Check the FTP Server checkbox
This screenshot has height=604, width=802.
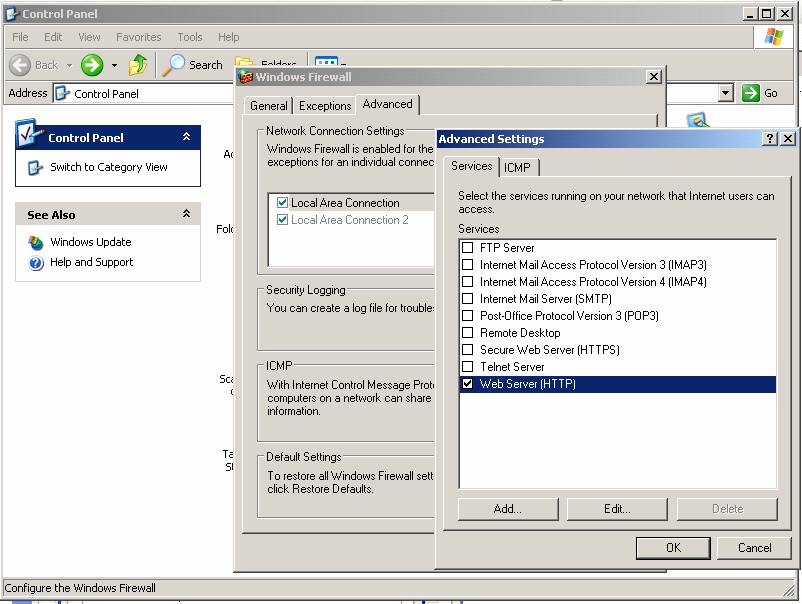coord(467,248)
